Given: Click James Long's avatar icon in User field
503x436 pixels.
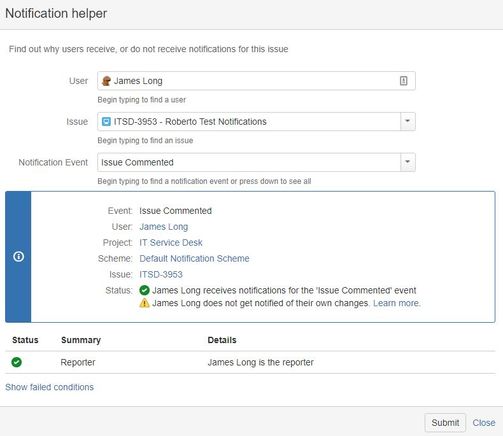Looking at the screenshot, I should [106, 81].
